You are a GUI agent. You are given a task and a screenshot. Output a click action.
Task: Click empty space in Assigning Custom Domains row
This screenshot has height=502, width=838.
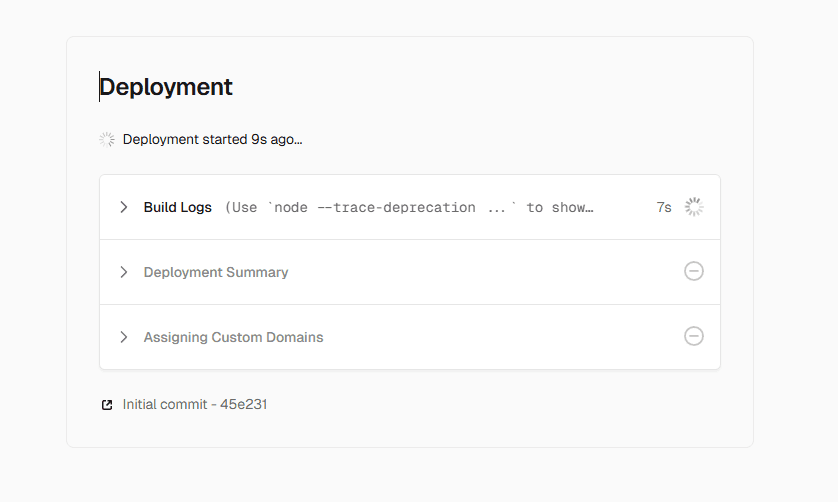[x=500, y=337]
